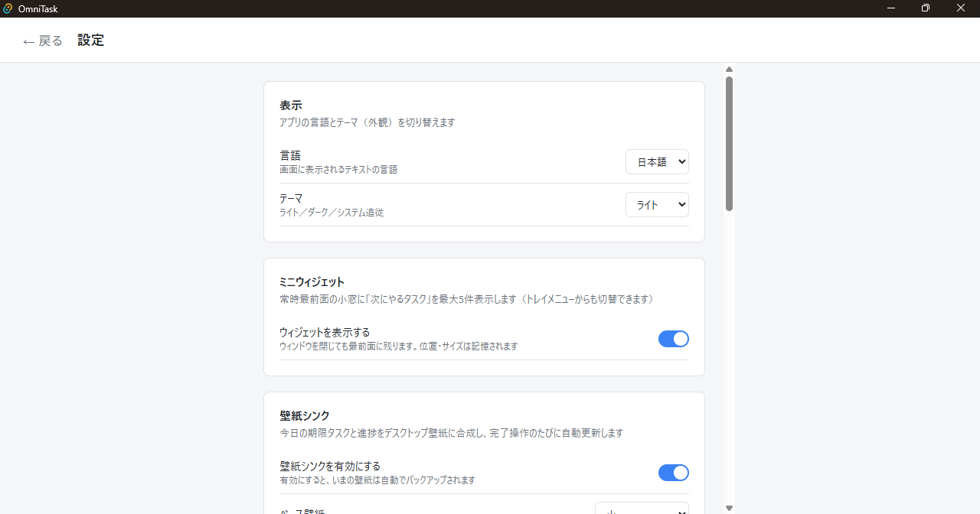
Task: Click the ミニウィジェット section heading
Action: 312,282
